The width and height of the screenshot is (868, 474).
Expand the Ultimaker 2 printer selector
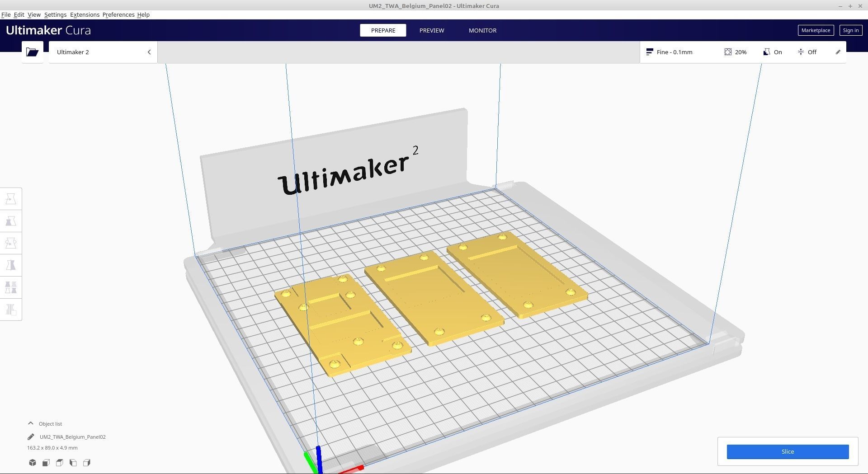(103, 52)
